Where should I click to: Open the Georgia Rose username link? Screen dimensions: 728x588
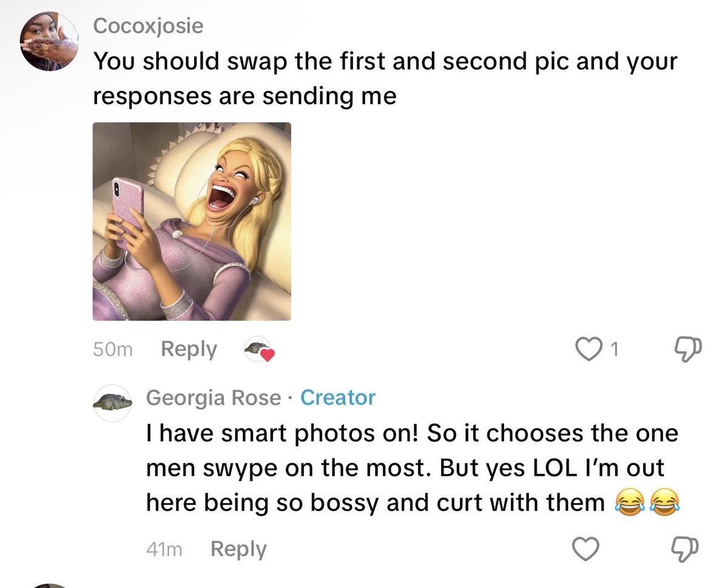213,398
